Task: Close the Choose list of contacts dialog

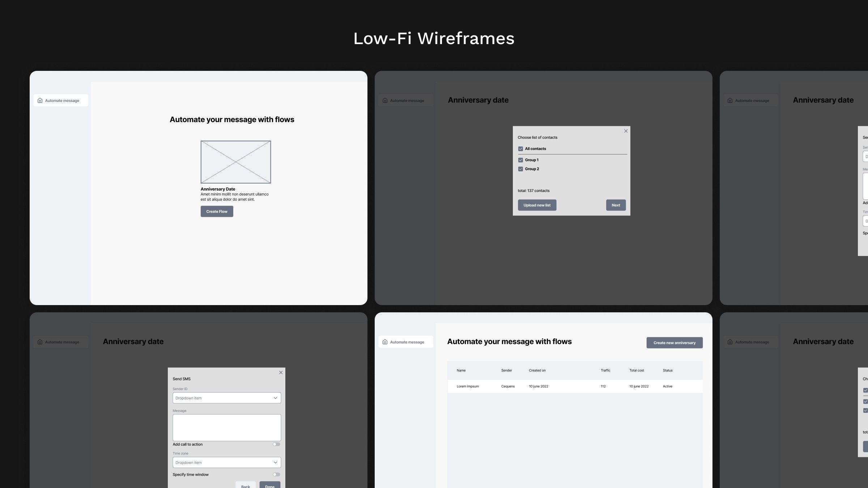Action: [626, 131]
